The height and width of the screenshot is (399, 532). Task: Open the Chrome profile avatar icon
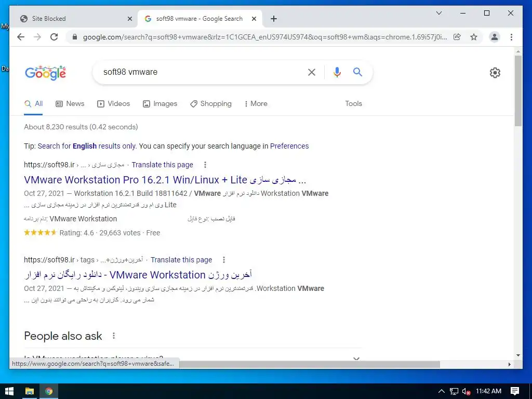point(495,37)
